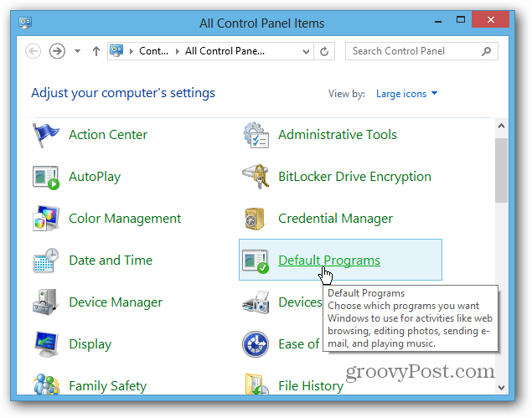The width and height of the screenshot is (532, 418).
Task: Open the Device Manager link
Action: [116, 302]
